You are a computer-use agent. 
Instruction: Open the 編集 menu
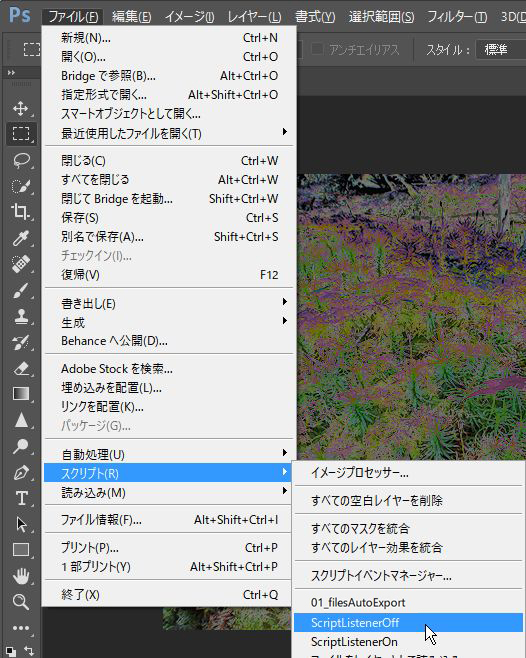[x=131, y=17]
